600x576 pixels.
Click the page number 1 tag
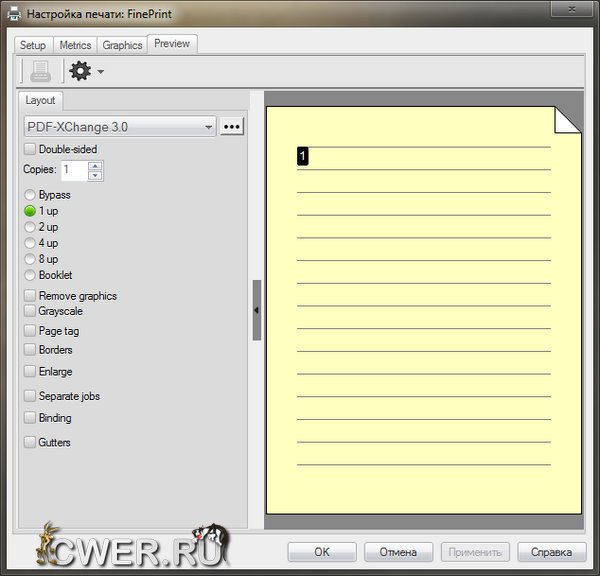click(x=303, y=156)
